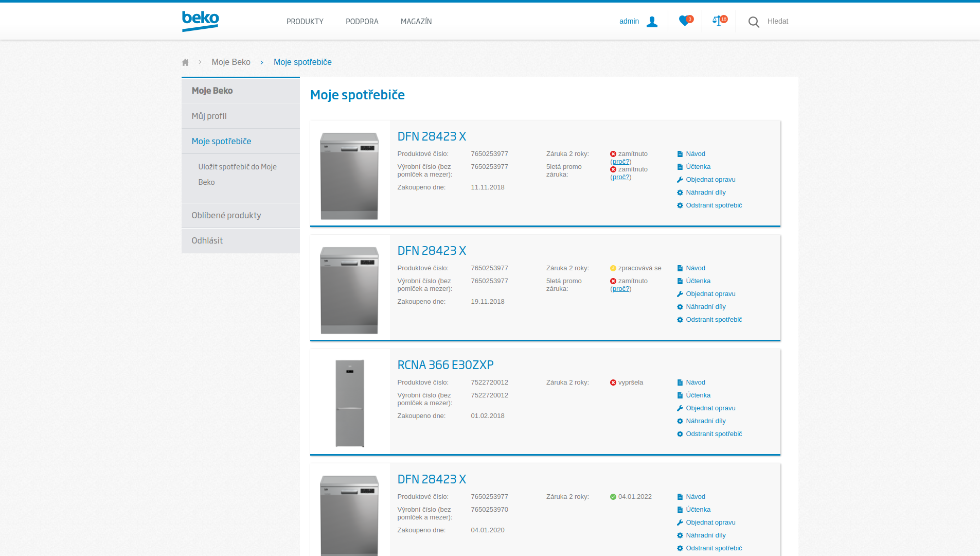Click wrench icon for appliance bought 04.01.2020
The image size is (980, 556).
pos(680,523)
